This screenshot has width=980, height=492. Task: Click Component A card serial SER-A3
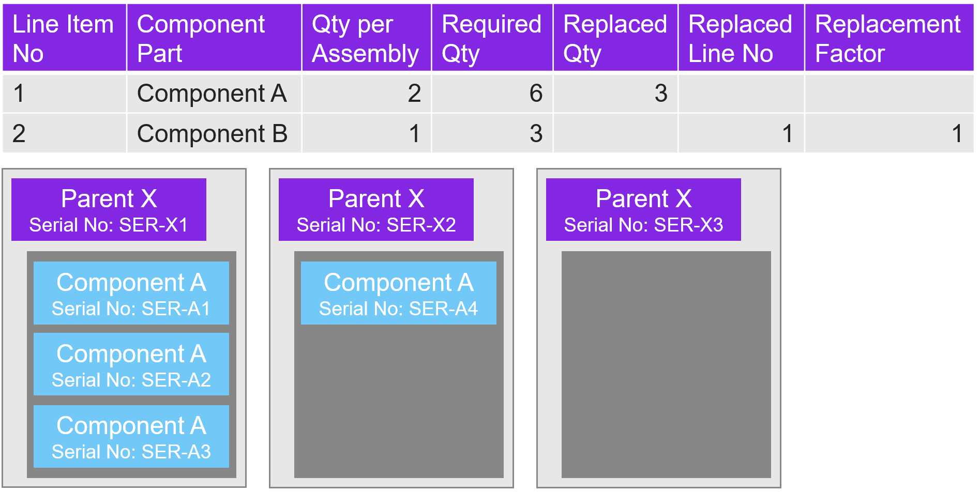131,436
